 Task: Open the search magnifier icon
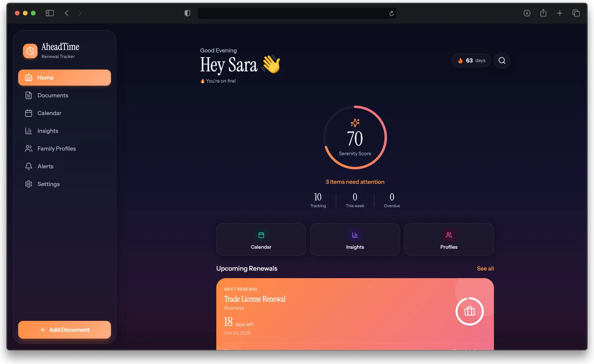pos(502,60)
